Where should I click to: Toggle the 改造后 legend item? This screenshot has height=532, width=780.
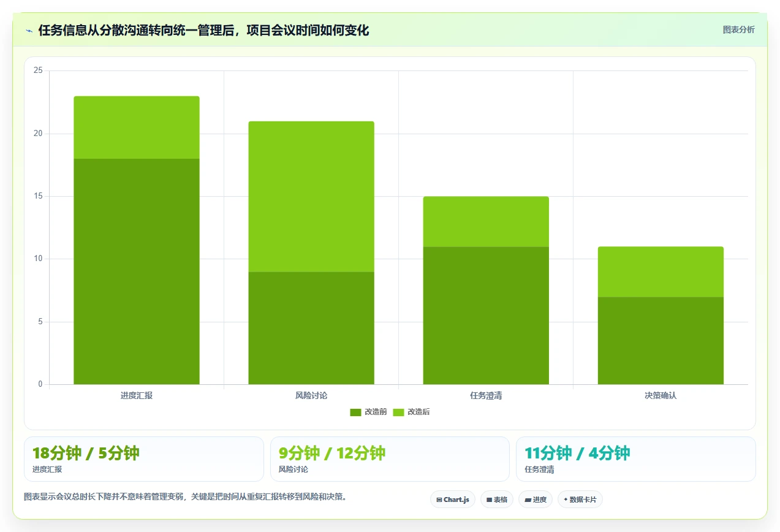(x=411, y=412)
